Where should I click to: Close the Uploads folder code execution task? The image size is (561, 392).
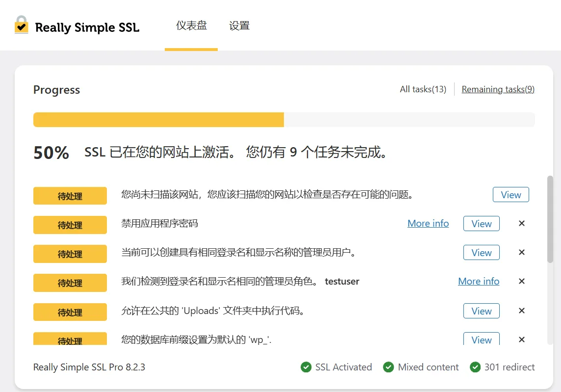tap(522, 311)
